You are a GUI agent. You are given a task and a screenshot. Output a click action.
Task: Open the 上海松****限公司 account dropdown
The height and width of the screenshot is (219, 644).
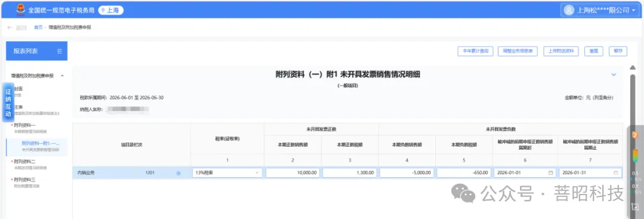pyautogui.click(x=600, y=10)
